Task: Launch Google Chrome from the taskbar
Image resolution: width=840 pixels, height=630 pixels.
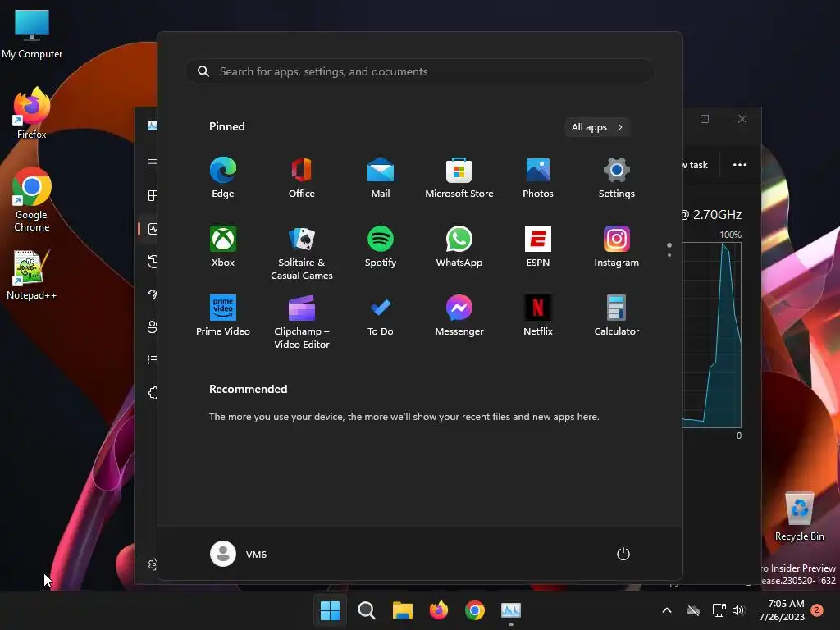Action: pyautogui.click(x=475, y=610)
